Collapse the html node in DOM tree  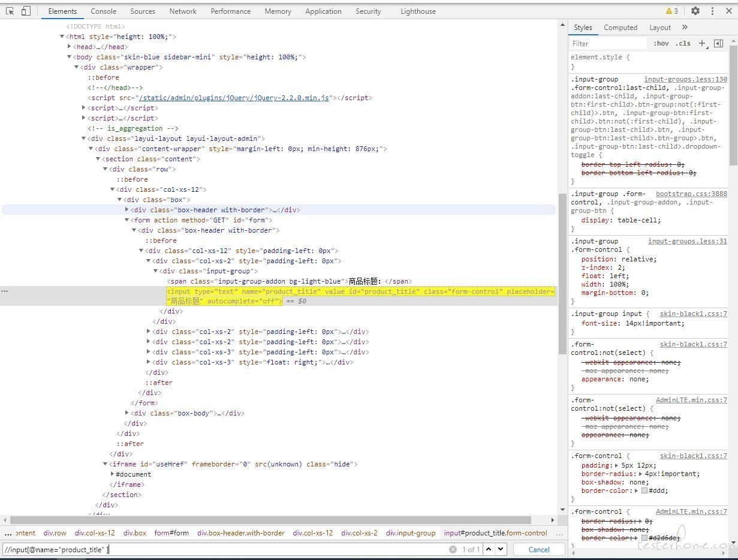pos(62,37)
